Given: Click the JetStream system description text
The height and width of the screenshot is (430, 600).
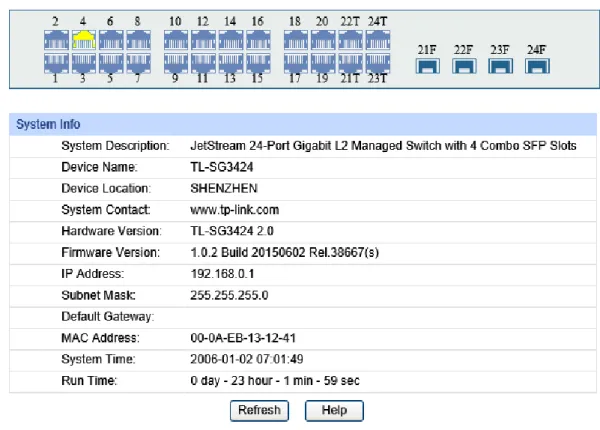Looking at the screenshot, I should [383, 146].
